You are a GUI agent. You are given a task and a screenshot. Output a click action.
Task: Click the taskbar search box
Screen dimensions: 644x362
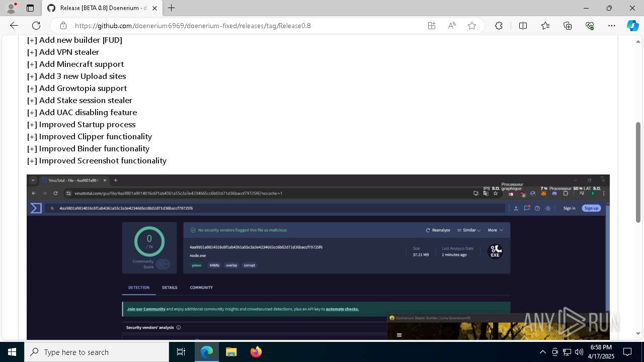pyautogui.click(x=97, y=352)
